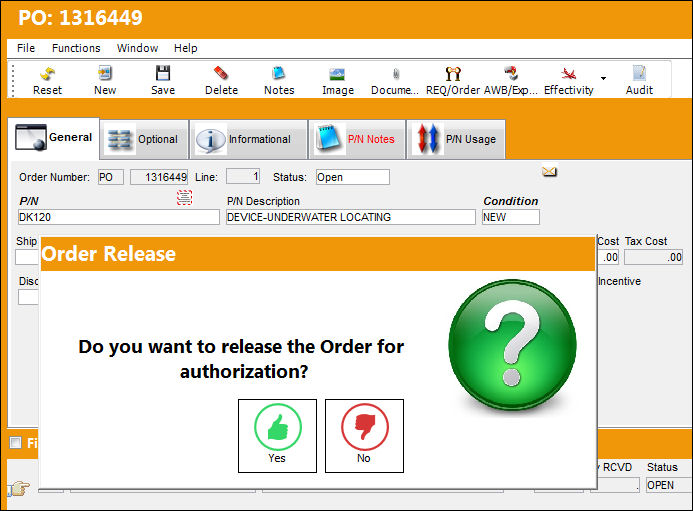693x511 pixels.
Task: Click the Condition field showing NEW
Action: (511, 217)
